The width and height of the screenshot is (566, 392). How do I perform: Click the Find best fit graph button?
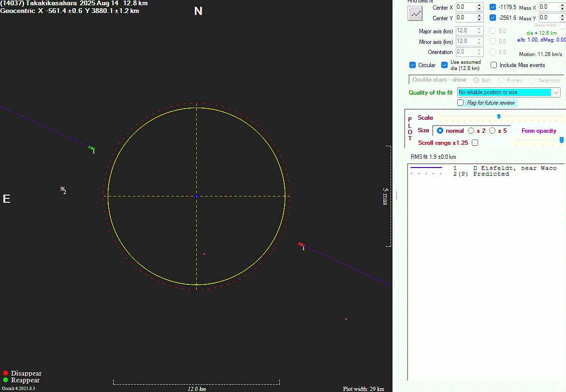415,14
